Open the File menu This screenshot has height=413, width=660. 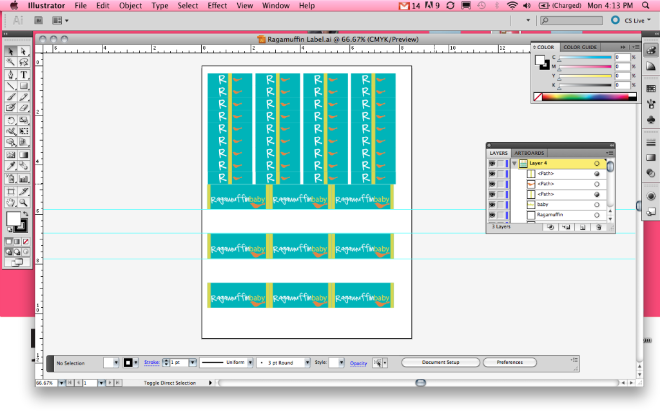pos(80,5)
